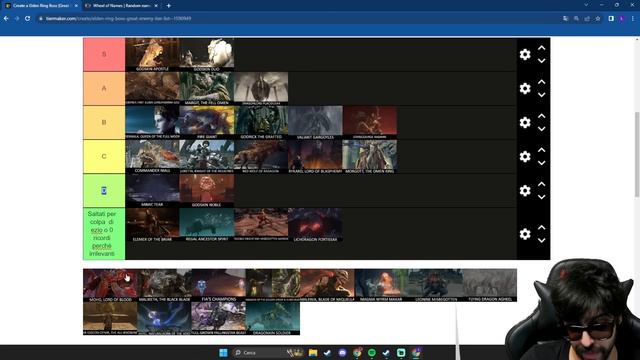Select the Morgott, the Omen King image

[x=369, y=157]
